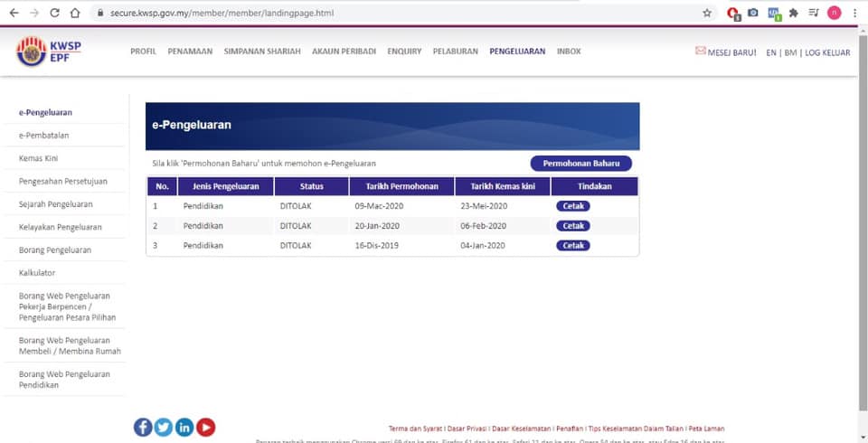
Task: Bookmark this page with the star icon
Action: [707, 13]
